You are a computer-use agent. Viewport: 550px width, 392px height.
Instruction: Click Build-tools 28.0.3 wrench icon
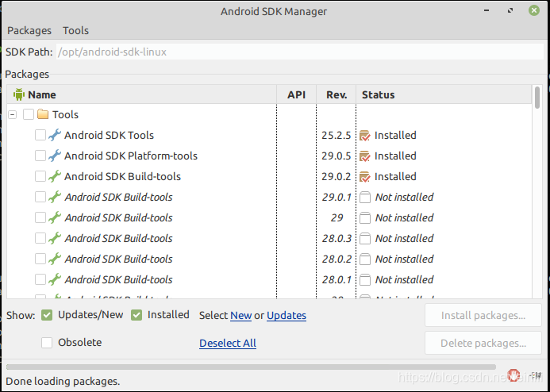coord(55,238)
